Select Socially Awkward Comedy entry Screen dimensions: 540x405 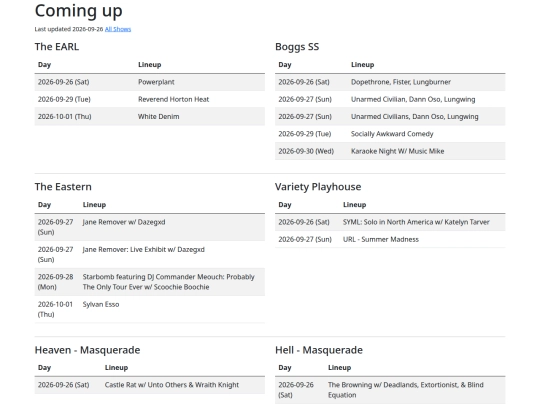(392, 134)
